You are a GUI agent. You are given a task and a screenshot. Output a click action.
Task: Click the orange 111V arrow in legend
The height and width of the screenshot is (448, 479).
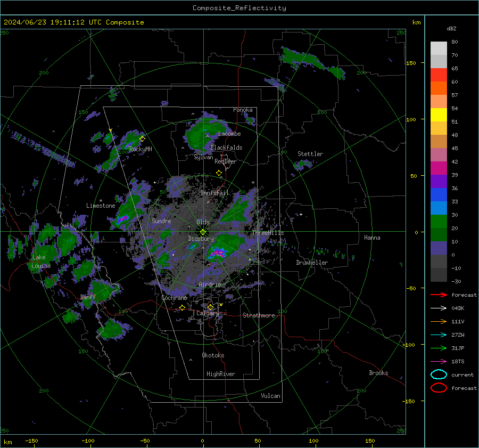point(439,321)
